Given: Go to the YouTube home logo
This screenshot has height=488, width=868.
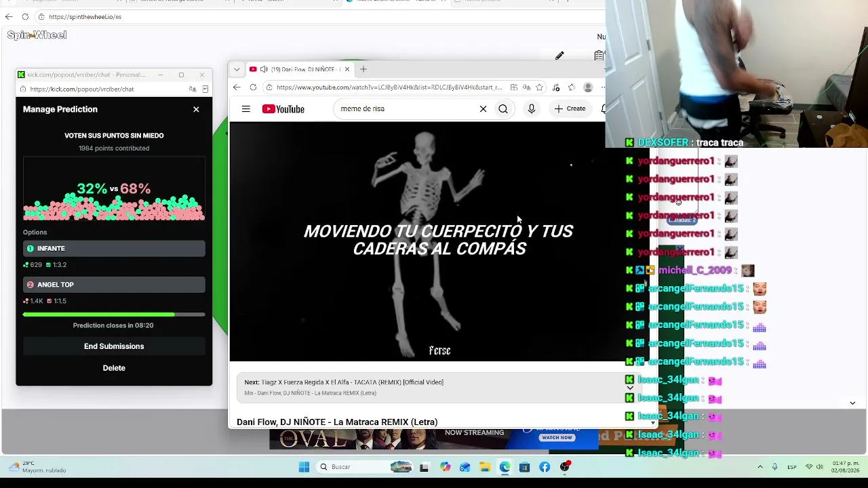Looking at the screenshot, I should click(x=283, y=109).
